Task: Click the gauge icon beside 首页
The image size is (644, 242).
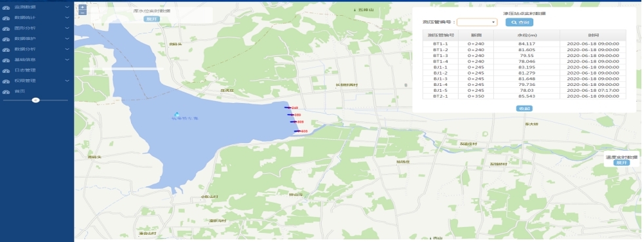Action: click(x=6, y=92)
